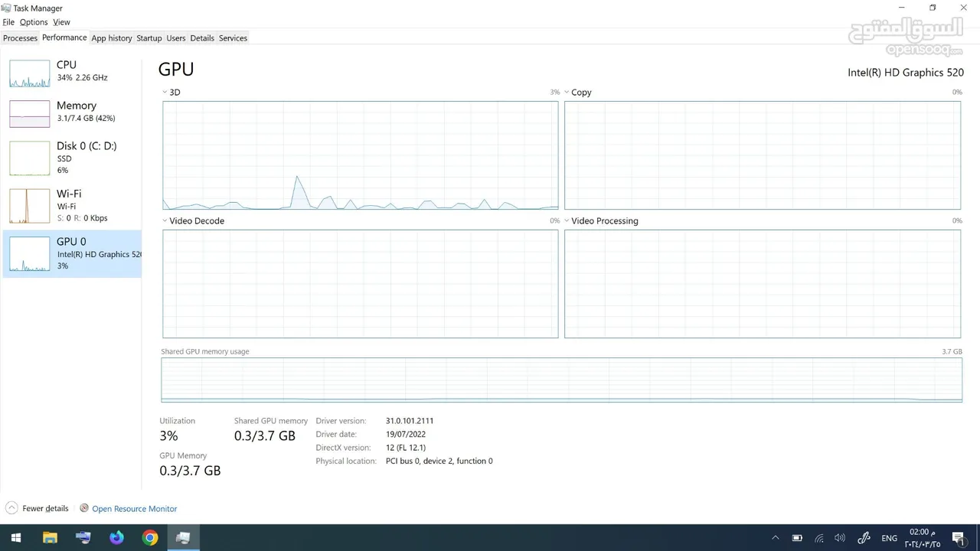Click the Video Processing graph

pos(763,284)
